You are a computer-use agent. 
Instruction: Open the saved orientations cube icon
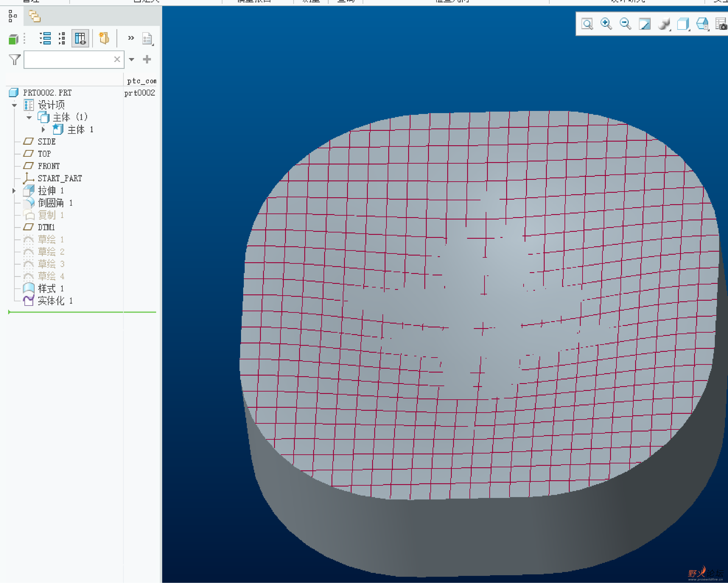click(683, 24)
